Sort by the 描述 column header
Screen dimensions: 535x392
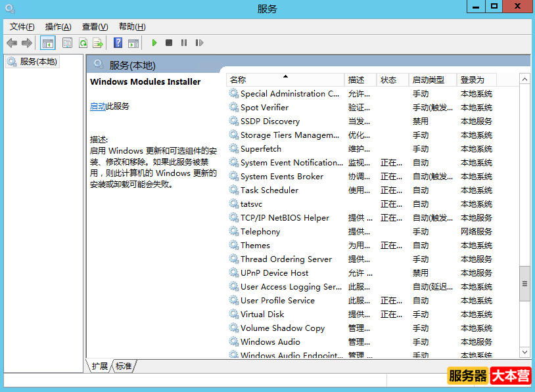coord(360,79)
